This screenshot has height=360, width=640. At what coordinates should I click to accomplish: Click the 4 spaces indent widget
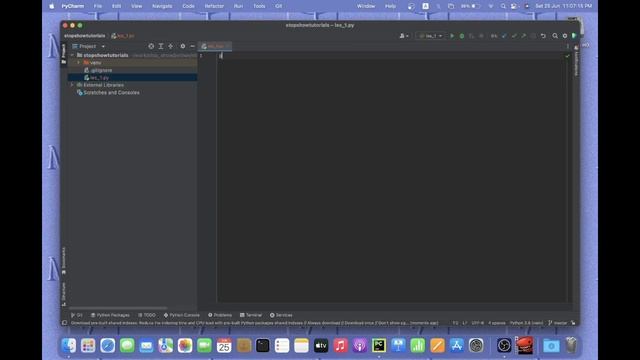[x=497, y=323]
